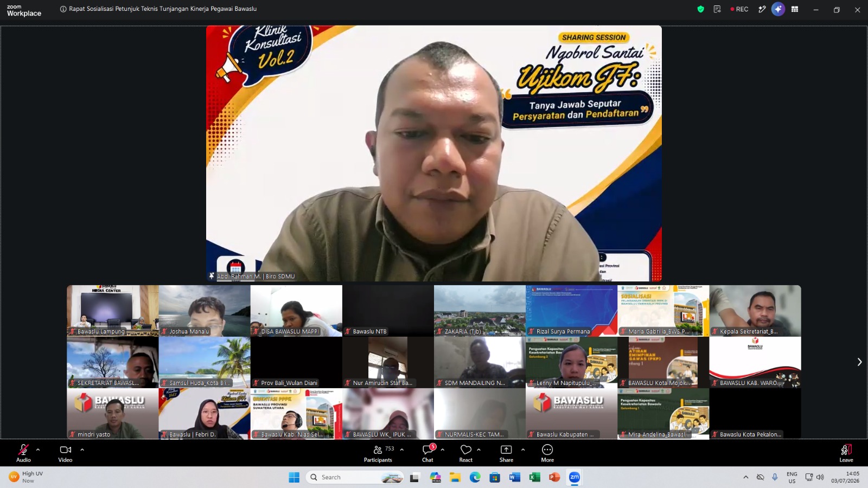The image size is (868, 488).
Task: Open the view layout grid icon
Action: pos(795,9)
